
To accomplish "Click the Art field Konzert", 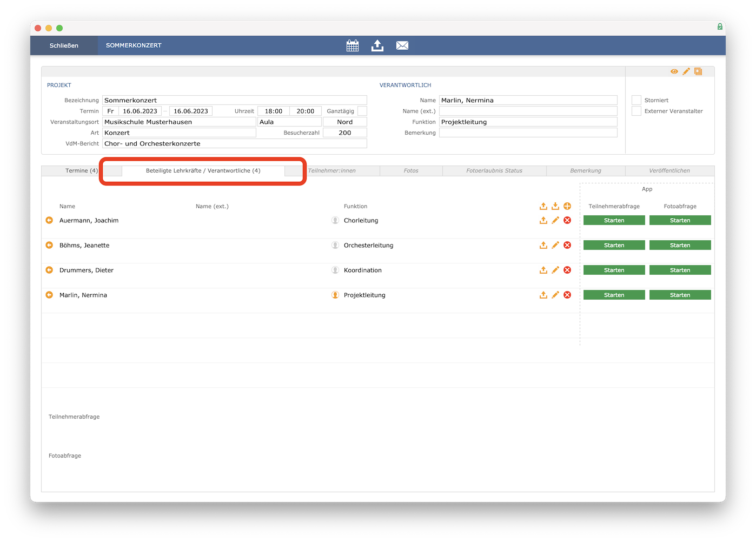I will click(179, 133).
